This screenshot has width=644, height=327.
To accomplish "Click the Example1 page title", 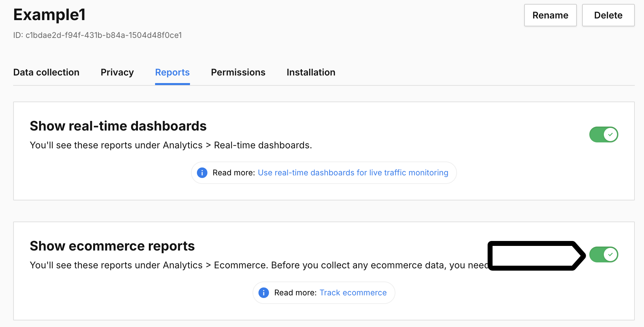I will (x=49, y=15).
